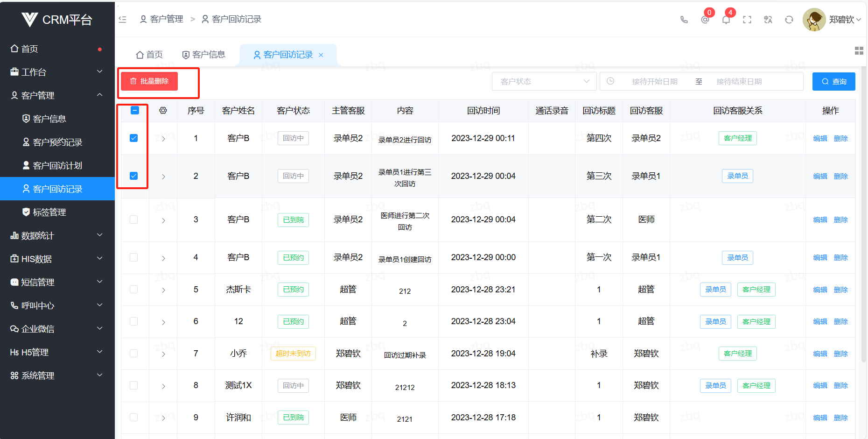Click 客户管理 in the breadcrumb
Image resolution: width=868 pixels, height=439 pixels.
point(161,19)
